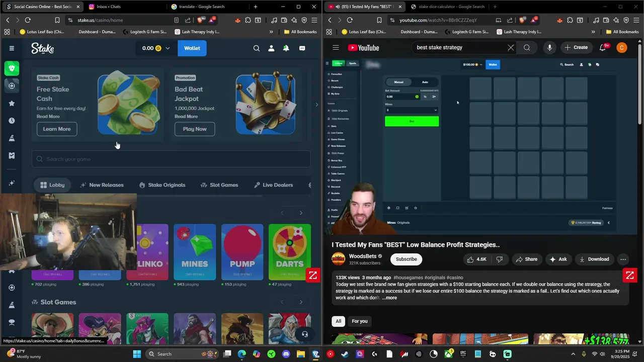Select the Live Dealers tab
The height and width of the screenshot is (362, 644).
tap(274, 185)
